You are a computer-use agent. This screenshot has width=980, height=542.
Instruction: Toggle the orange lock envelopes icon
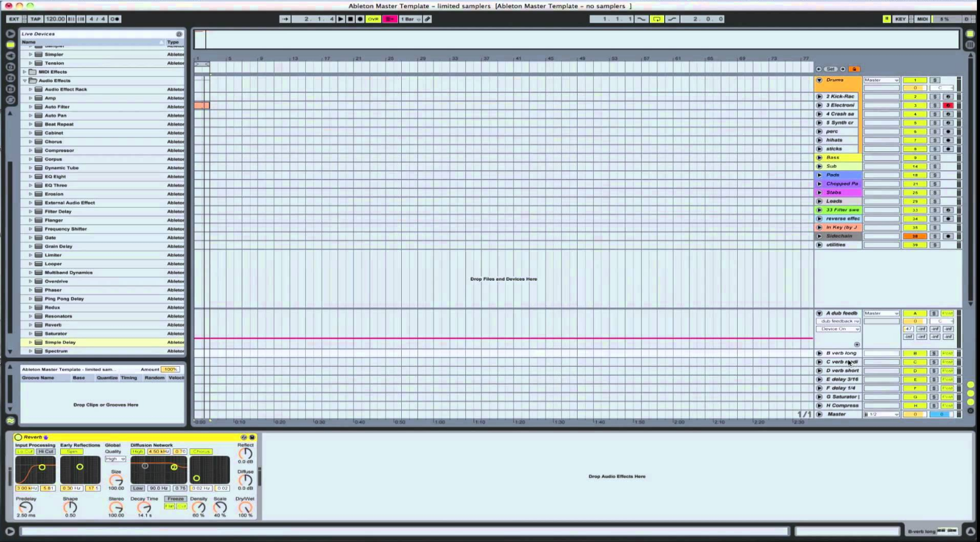[x=854, y=69]
